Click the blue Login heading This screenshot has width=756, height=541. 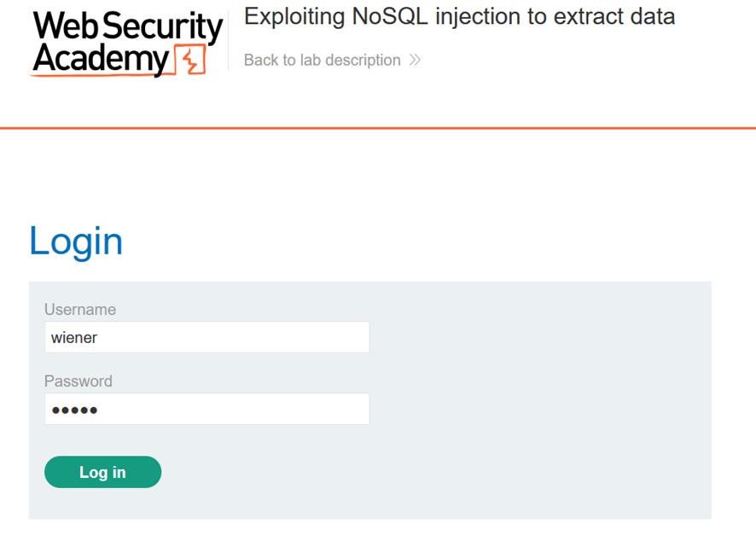[x=76, y=241]
